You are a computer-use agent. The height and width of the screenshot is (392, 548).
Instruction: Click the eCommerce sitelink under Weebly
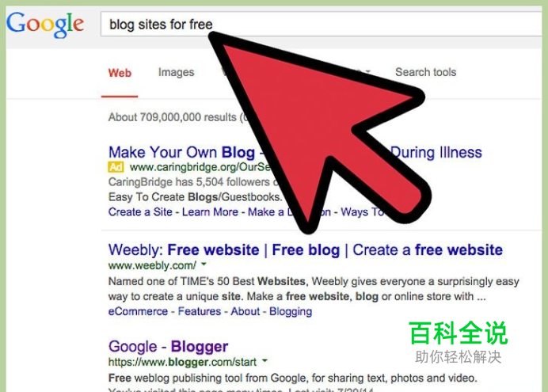point(138,311)
